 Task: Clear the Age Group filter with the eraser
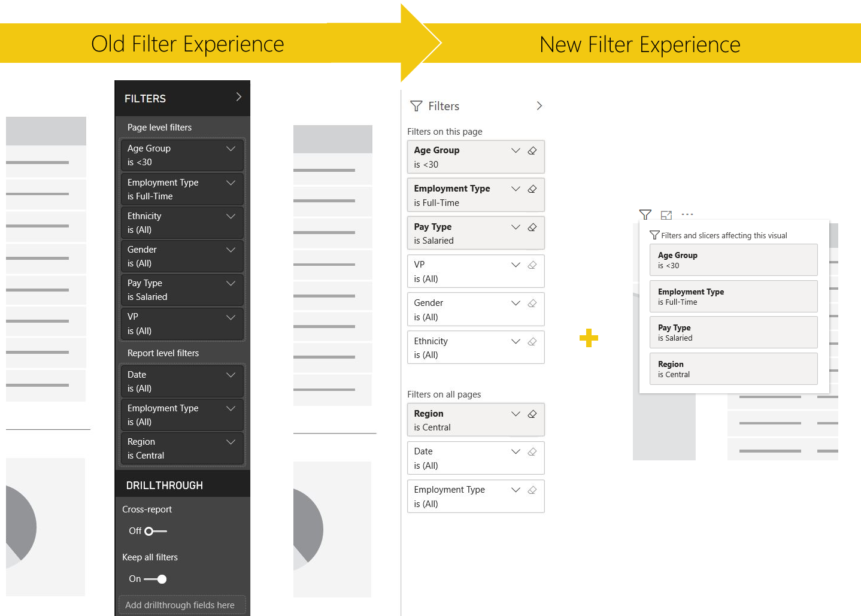(x=532, y=151)
